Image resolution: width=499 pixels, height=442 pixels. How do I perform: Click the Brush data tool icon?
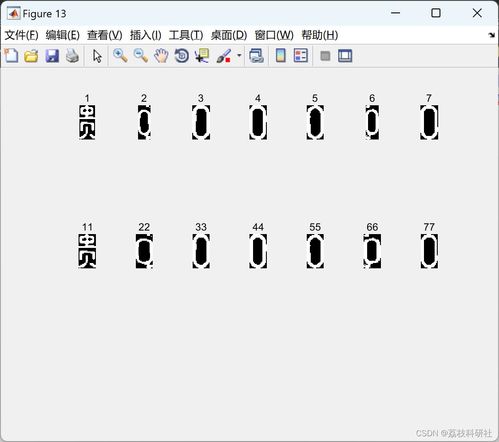click(224, 56)
